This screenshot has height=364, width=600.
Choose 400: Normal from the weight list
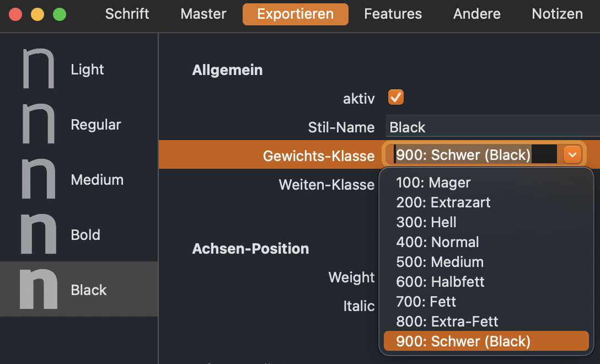tap(437, 242)
